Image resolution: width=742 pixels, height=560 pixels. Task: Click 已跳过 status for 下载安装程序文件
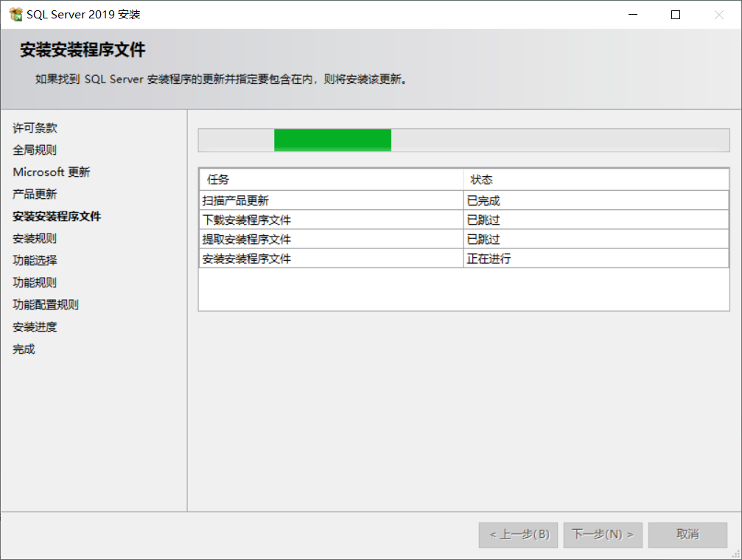[x=596, y=220]
